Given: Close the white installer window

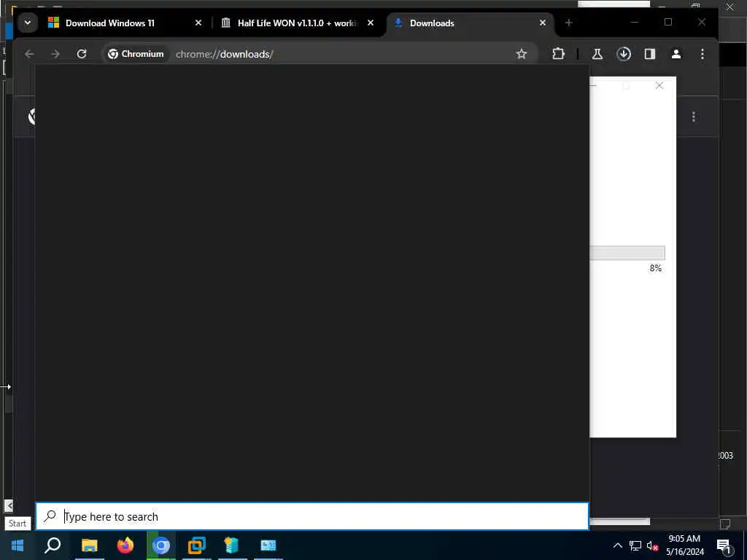Looking at the screenshot, I should coord(659,86).
